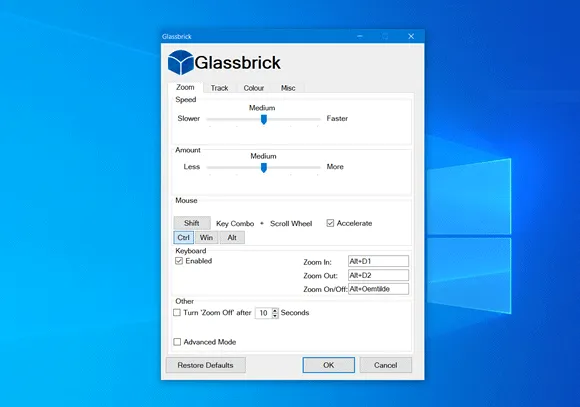Confirm settings with OK button
Viewport: 580px width, 407px height.
[328, 365]
